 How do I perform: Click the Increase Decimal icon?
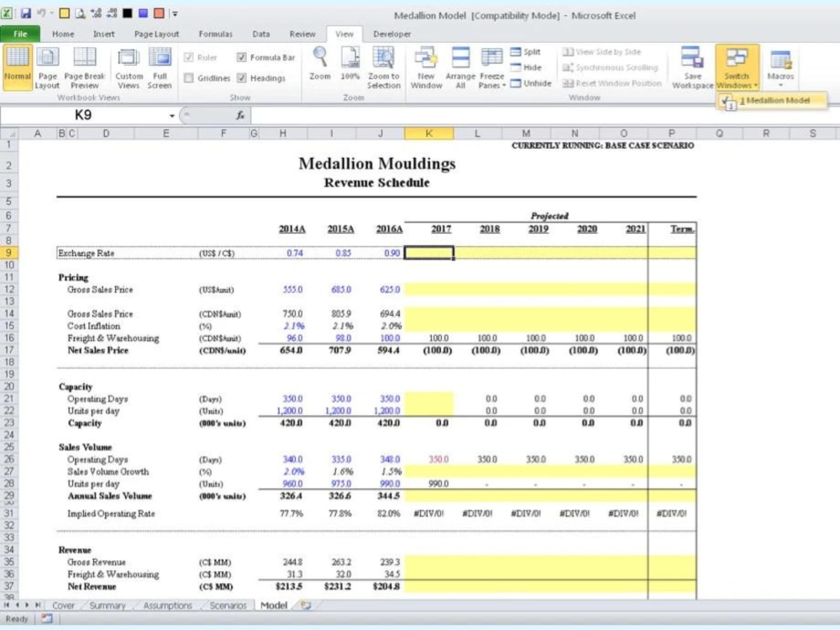pyautogui.click(x=96, y=13)
